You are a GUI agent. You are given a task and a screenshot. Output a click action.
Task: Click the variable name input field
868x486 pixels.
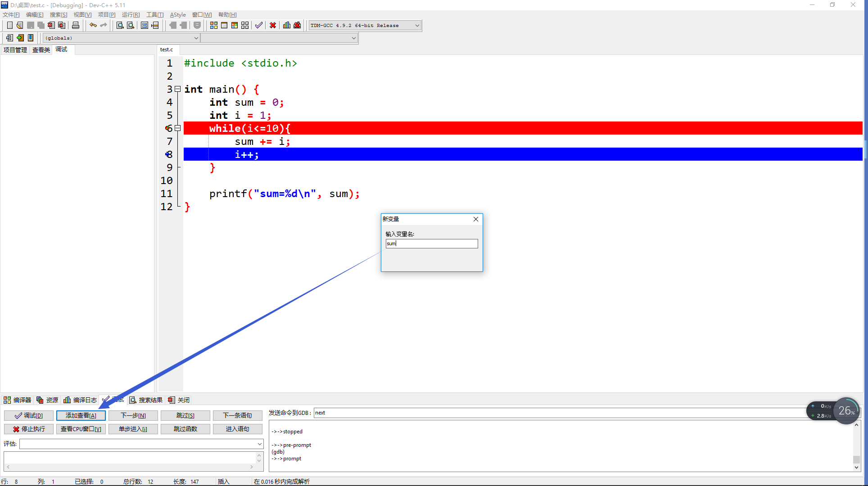(431, 243)
